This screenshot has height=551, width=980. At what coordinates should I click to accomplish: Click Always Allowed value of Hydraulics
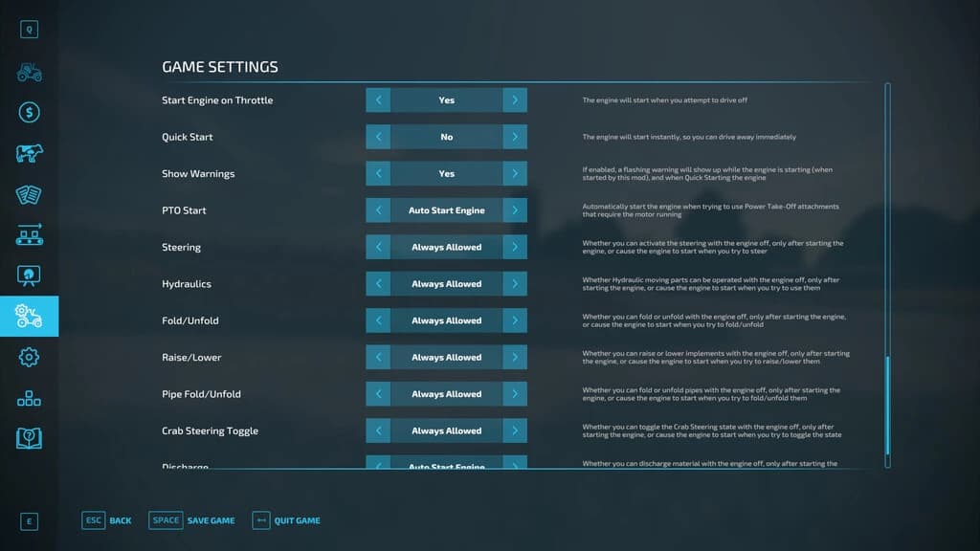point(446,283)
